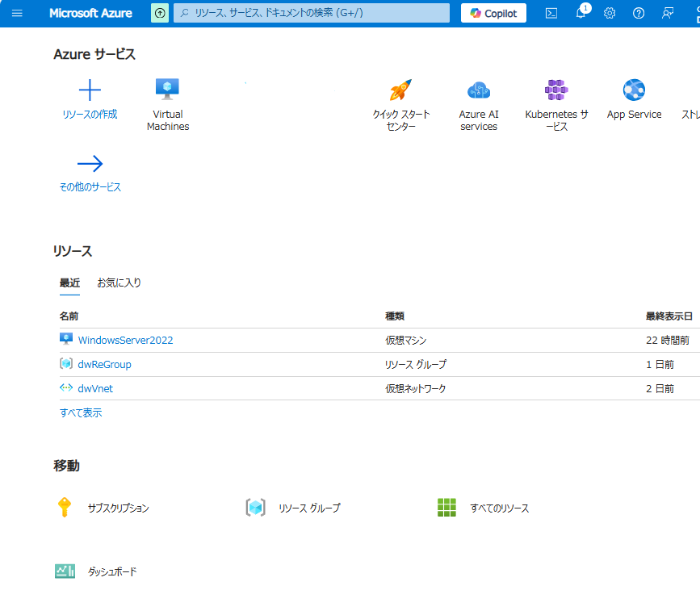Click the arrow for その他のサービス
The width and height of the screenshot is (700, 611).
click(90, 164)
